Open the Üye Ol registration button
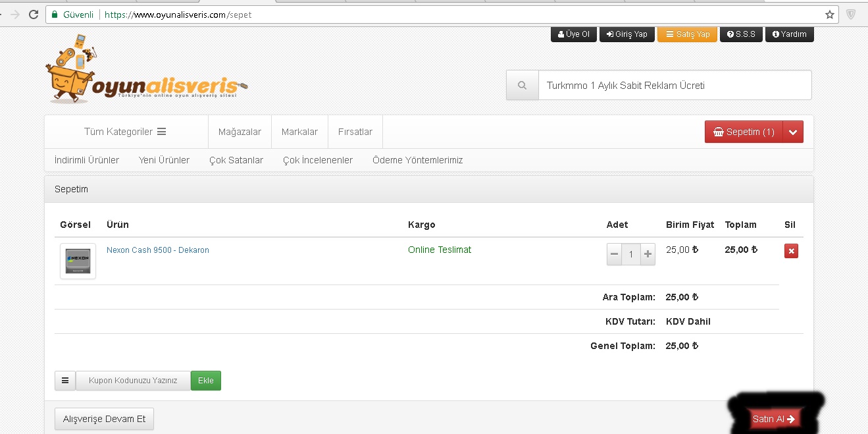 [x=573, y=34]
